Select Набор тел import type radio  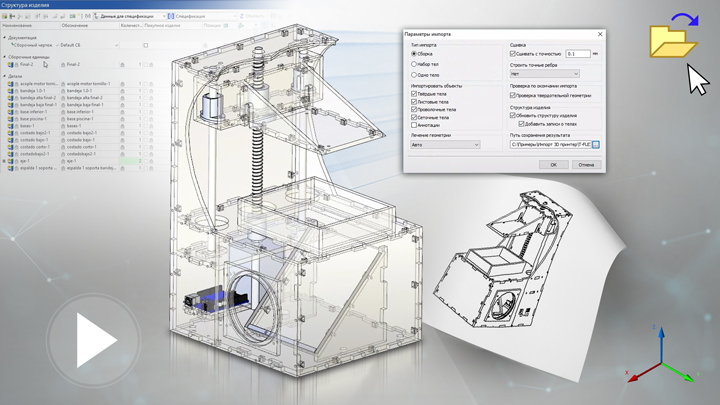414,64
